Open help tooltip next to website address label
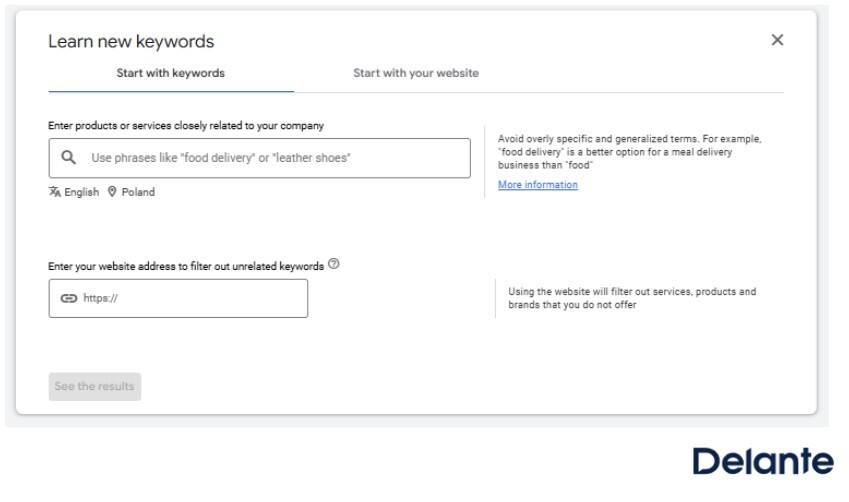This screenshot has height=502, width=849. pos(334,264)
